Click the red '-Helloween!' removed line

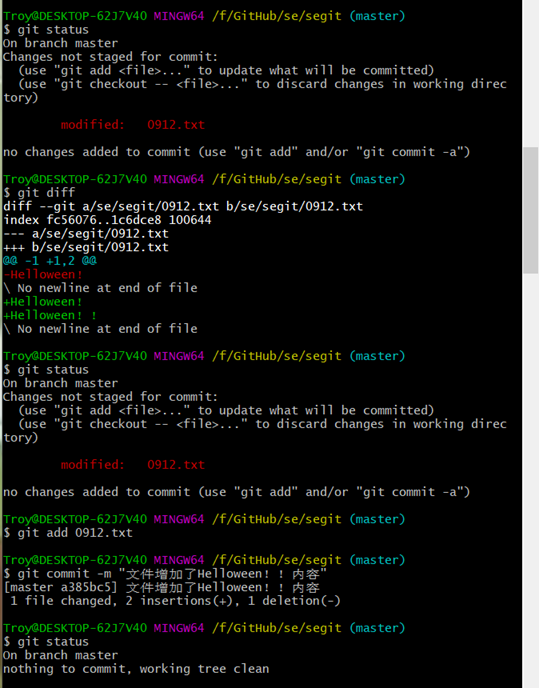43,274
